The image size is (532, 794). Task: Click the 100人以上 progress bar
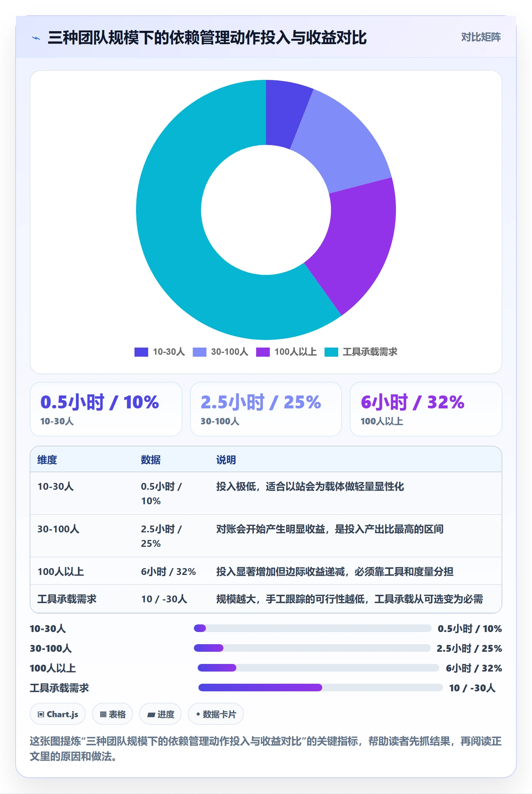pyautogui.click(x=318, y=668)
